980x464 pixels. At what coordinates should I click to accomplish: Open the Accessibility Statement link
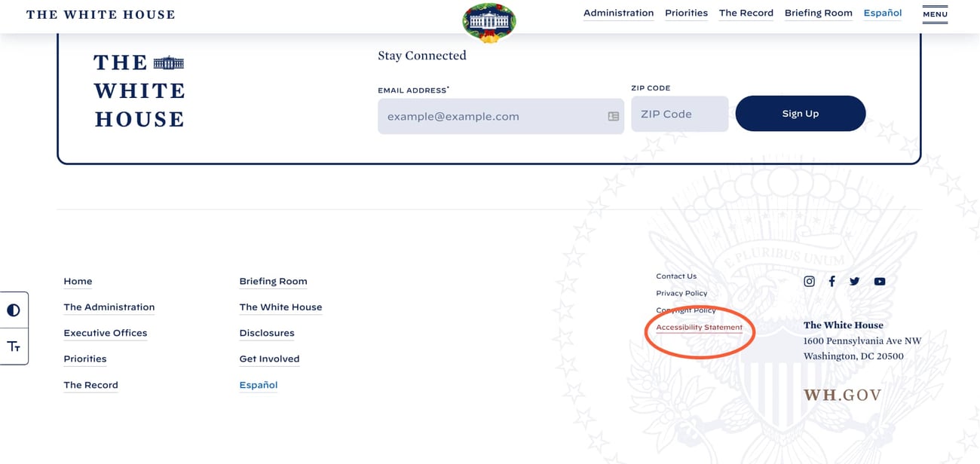coord(699,328)
